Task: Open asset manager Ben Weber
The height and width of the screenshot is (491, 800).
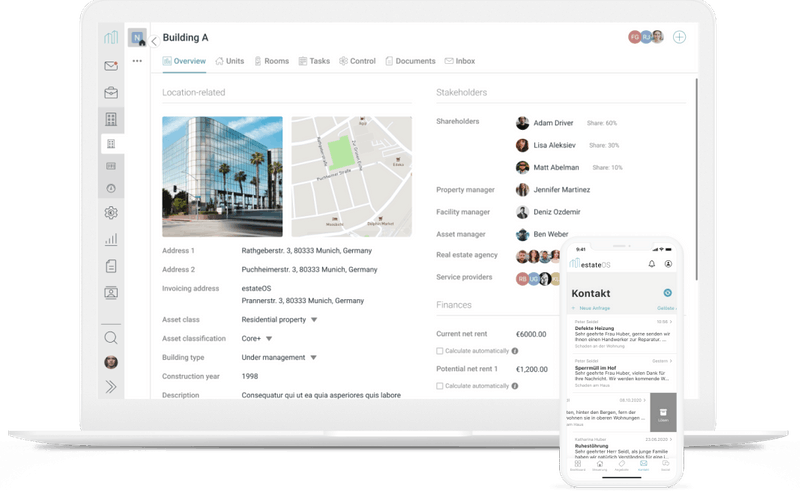Action: pyautogui.click(x=542, y=234)
